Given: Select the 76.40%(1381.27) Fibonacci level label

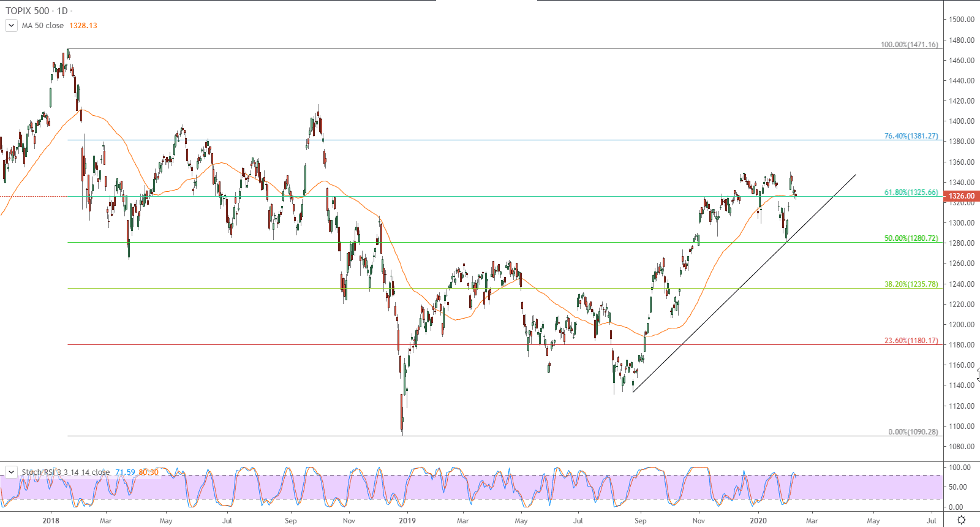Looking at the screenshot, I should click(911, 136).
